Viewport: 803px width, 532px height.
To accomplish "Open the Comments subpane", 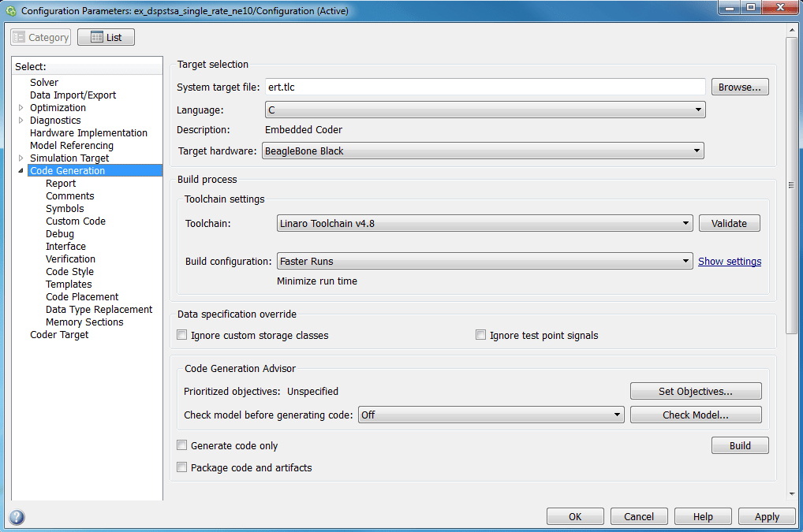I will (69, 196).
